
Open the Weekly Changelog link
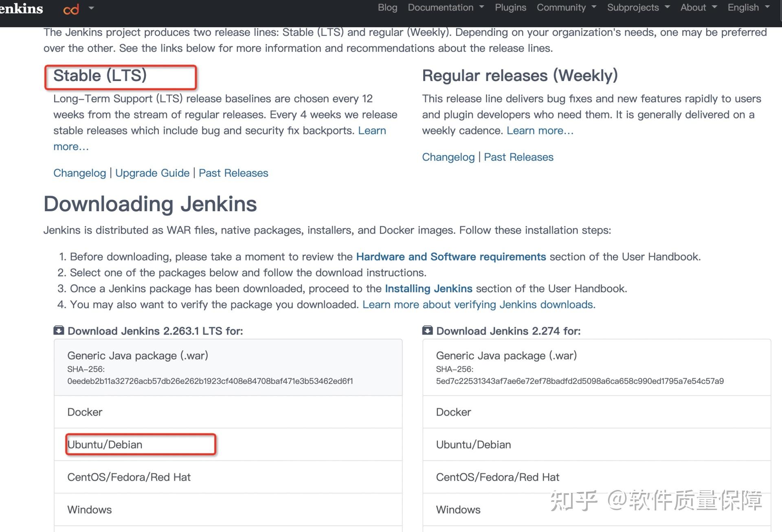click(448, 157)
